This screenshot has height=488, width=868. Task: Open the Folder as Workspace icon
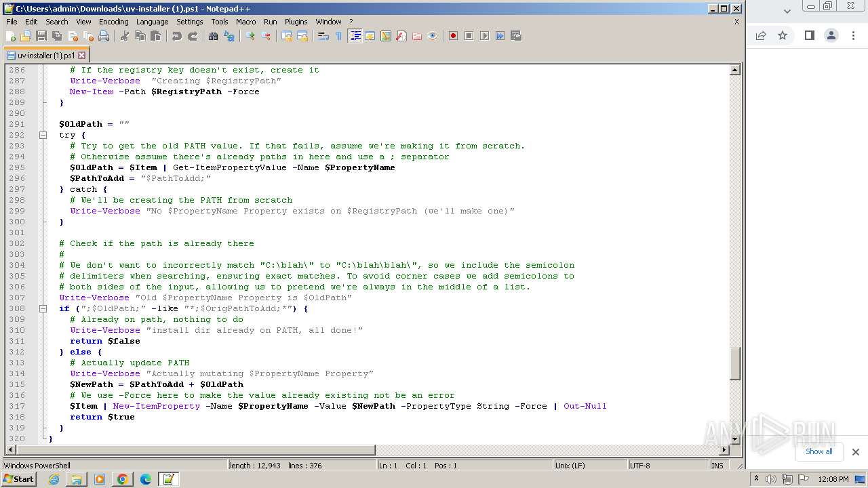(417, 36)
